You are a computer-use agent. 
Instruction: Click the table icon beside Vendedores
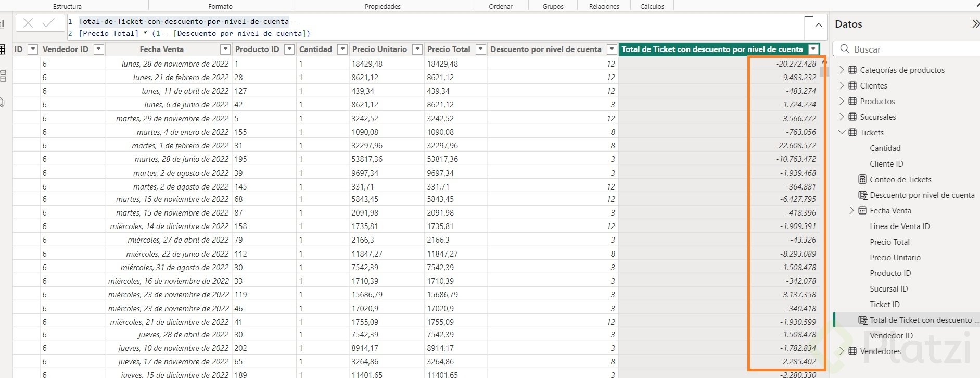(x=852, y=351)
